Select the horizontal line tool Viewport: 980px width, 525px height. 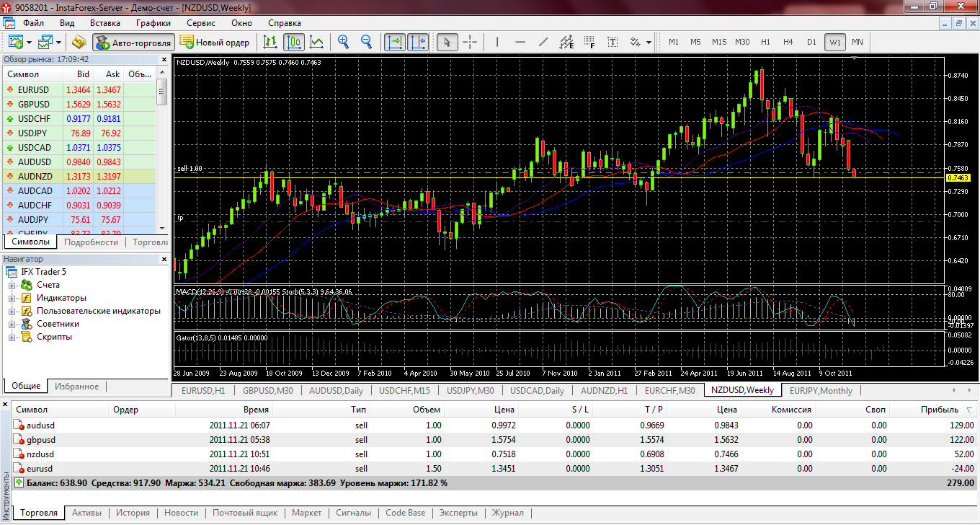520,42
